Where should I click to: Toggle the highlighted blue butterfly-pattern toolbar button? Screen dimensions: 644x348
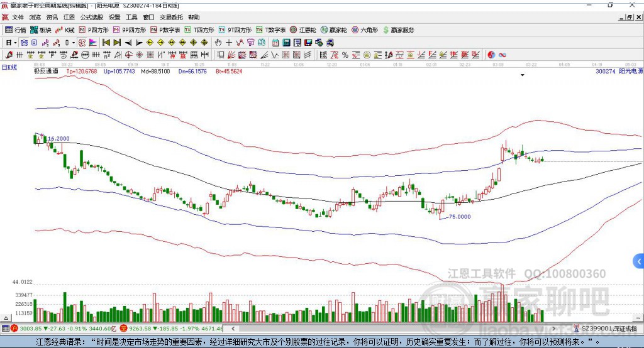click(x=25, y=43)
